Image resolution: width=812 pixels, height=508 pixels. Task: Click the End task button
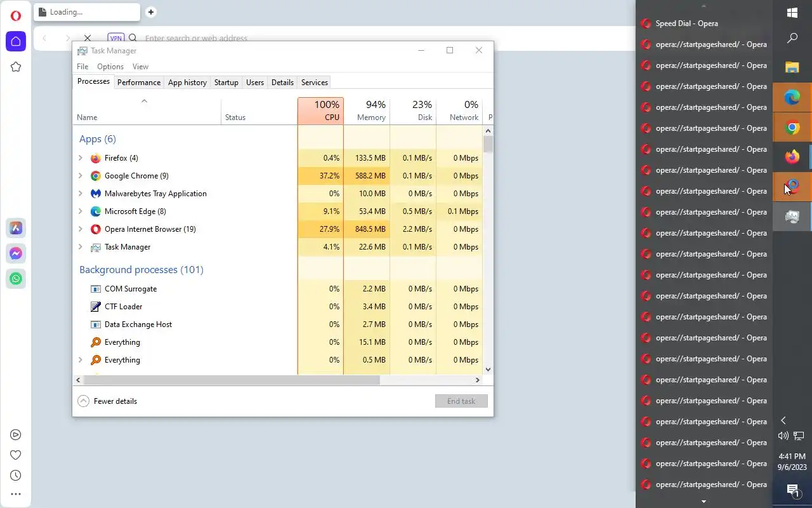pyautogui.click(x=461, y=401)
